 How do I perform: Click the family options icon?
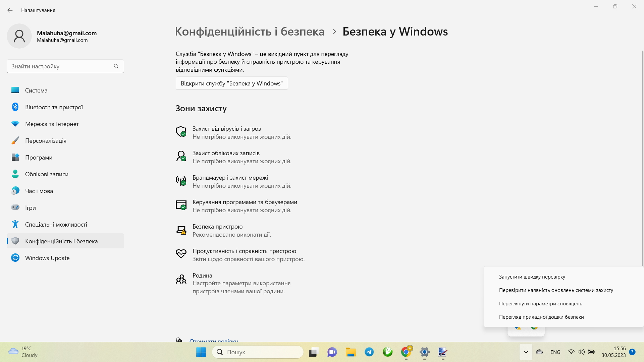pyautogui.click(x=180, y=279)
